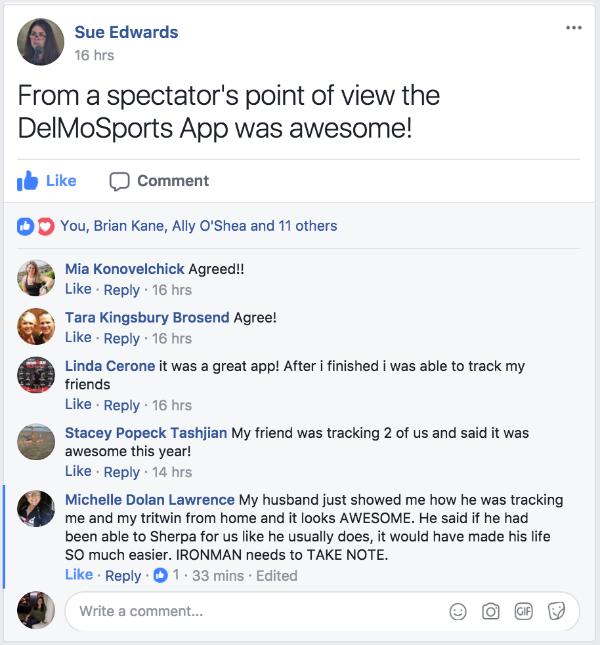Reply to Stacey Popeck Tashjian's comment

(x=122, y=472)
